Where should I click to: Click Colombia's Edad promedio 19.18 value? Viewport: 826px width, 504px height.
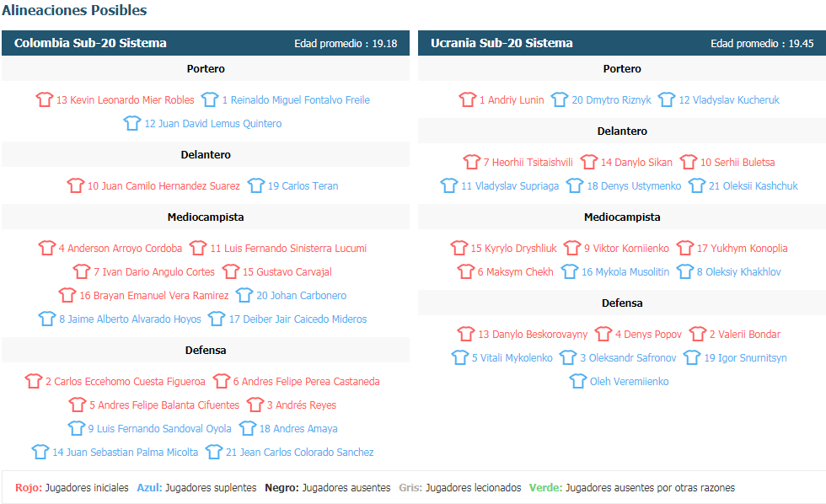(346, 44)
